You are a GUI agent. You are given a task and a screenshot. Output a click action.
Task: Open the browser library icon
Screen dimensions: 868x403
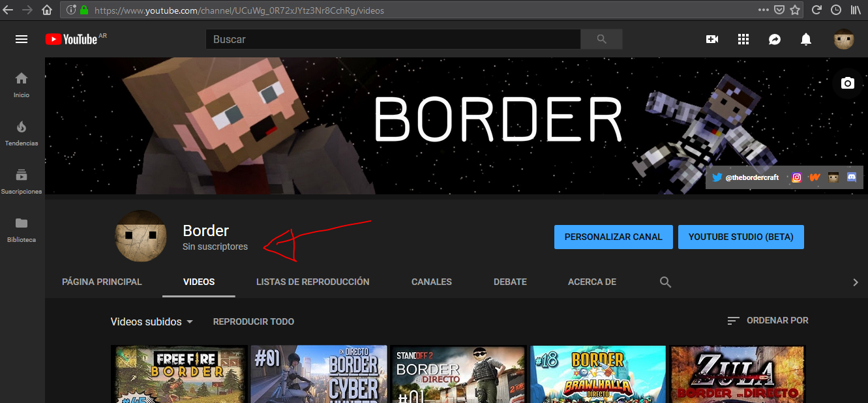coord(856,10)
